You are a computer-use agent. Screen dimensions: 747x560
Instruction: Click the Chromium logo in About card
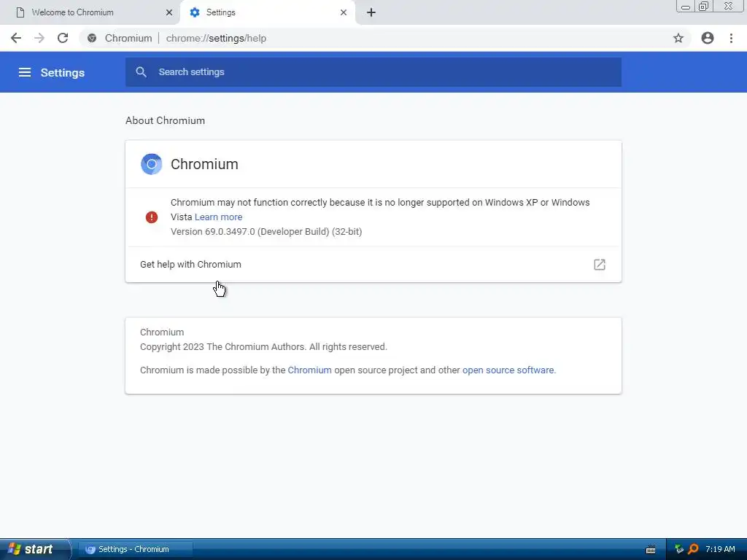tap(152, 164)
